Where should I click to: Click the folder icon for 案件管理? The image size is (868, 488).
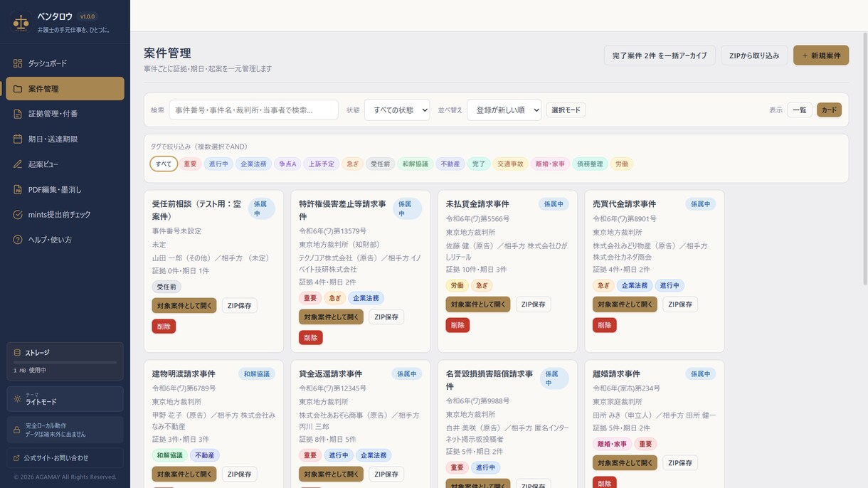coord(18,89)
